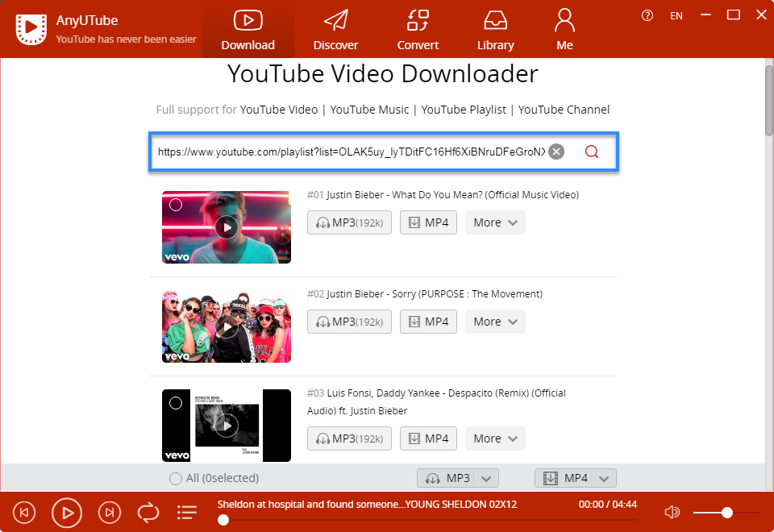Viewport: 774px width, 532px height.
Task: Expand More options for What Do You Mean
Action: (495, 222)
